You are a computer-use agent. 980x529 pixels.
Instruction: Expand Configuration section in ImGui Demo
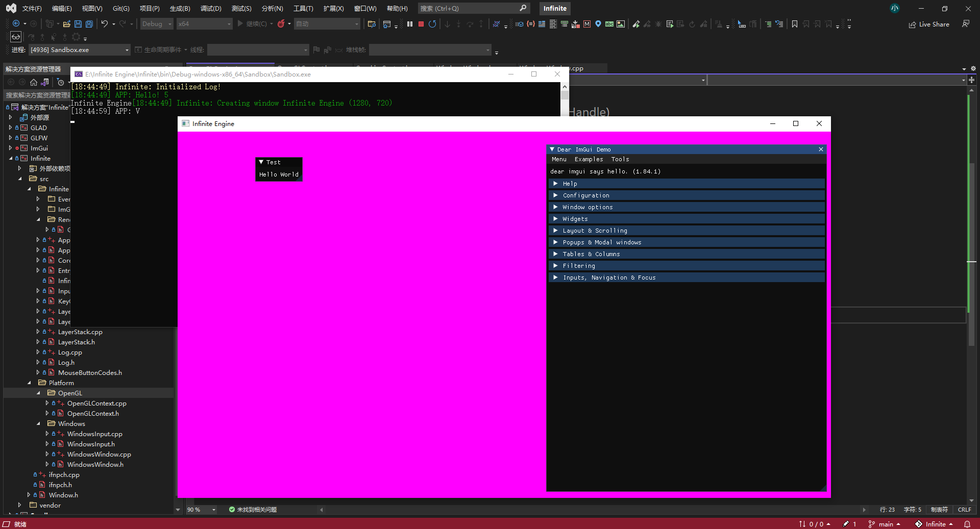[686, 195]
